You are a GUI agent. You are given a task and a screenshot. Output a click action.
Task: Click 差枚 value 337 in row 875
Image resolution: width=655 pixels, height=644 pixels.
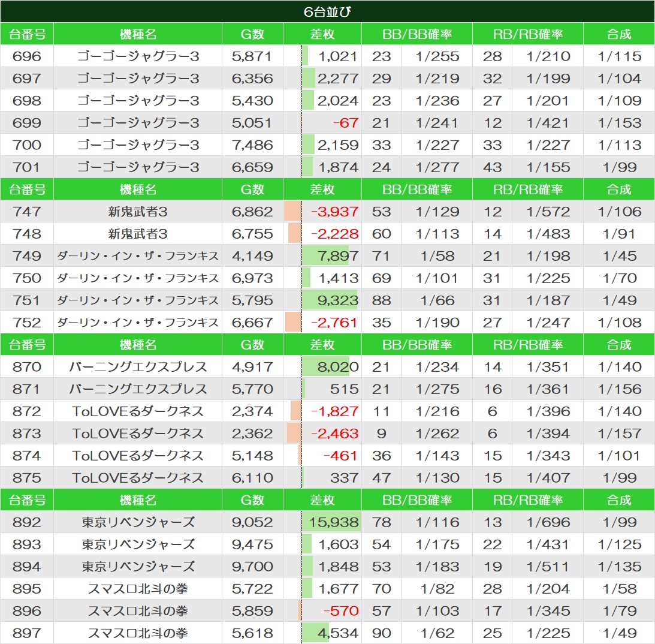click(x=344, y=477)
